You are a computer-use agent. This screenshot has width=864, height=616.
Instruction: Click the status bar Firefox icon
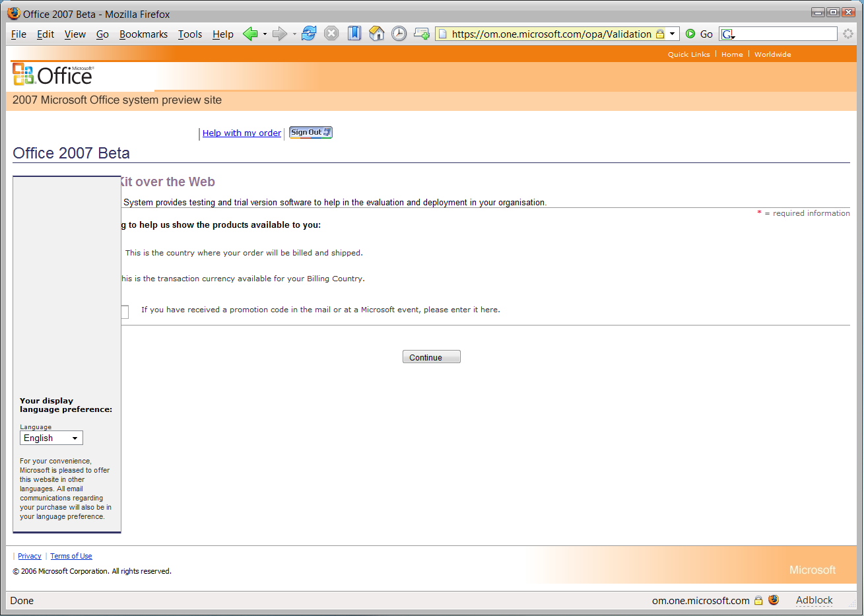(x=774, y=600)
